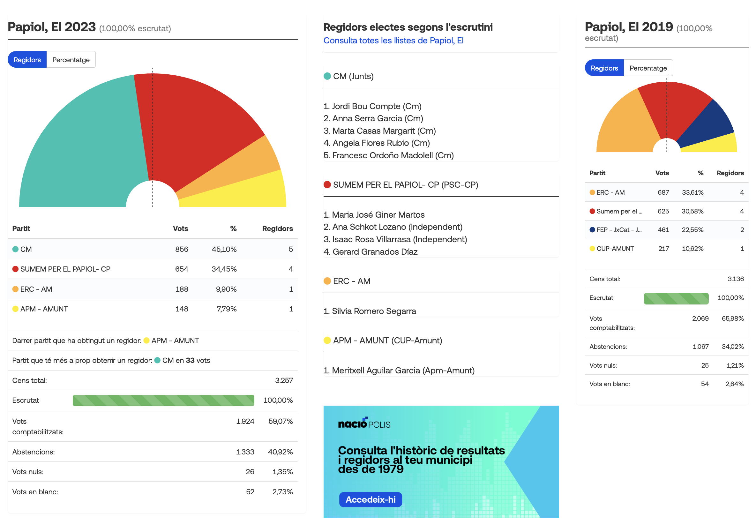
Task: Click the 2023 'Vots' column header
Action: click(180, 229)
